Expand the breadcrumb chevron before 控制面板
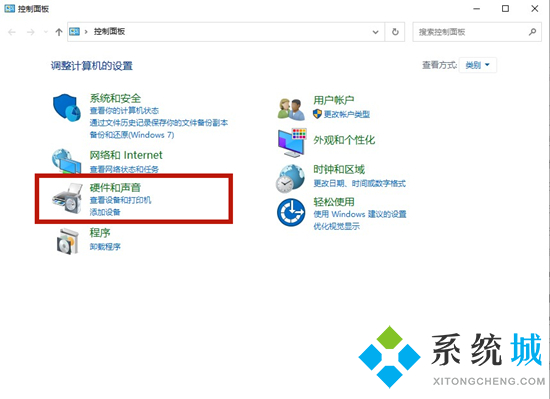 click(86, 32)
